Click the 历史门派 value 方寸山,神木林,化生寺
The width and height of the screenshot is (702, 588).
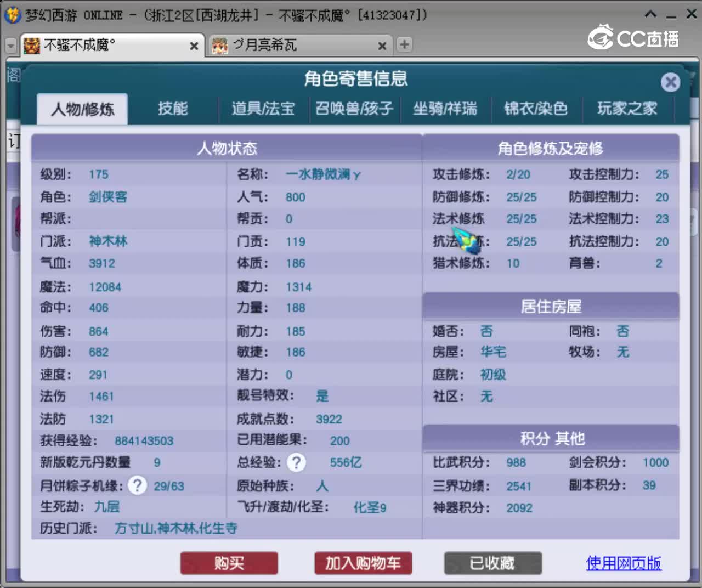click(x=176, y=528)
